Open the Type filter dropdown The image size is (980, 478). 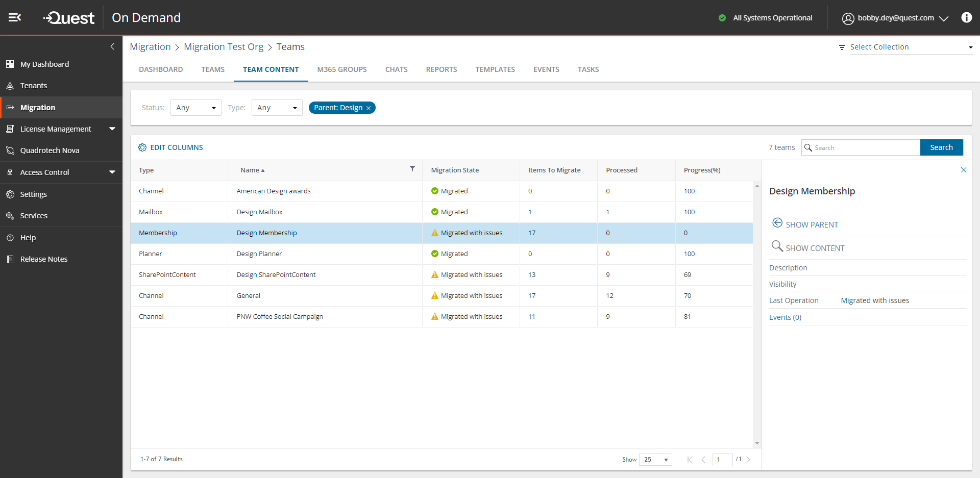(277, 108)
